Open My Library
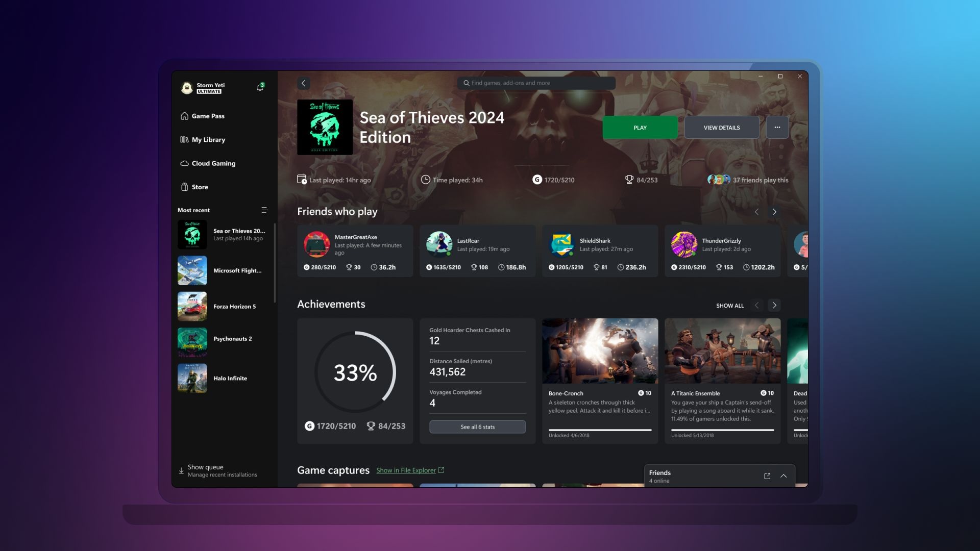Viewport: 980px width, 551px height. (208, 139)
